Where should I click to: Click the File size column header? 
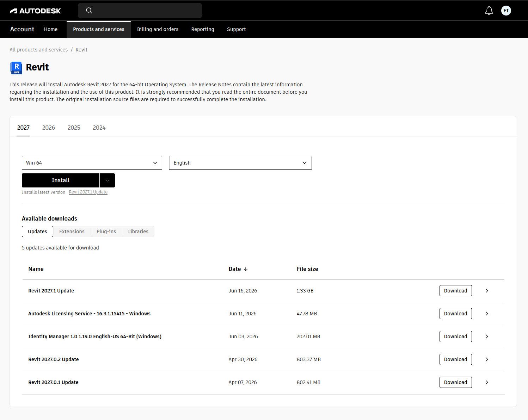click(307, 269)
